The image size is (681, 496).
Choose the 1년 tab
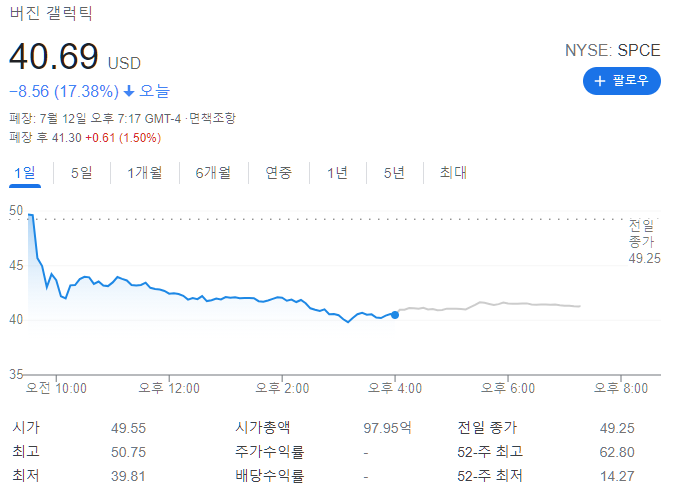pos(337,173)
